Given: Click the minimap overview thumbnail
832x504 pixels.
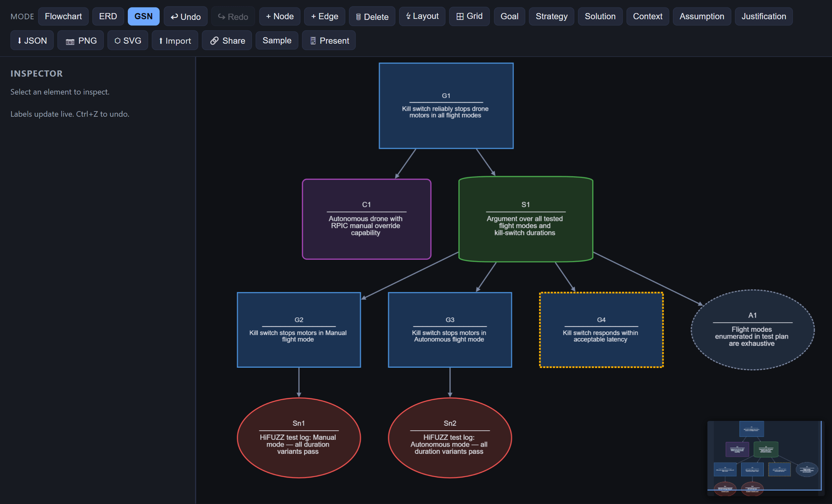Looking at the screenshot, I should click(765, 458).
